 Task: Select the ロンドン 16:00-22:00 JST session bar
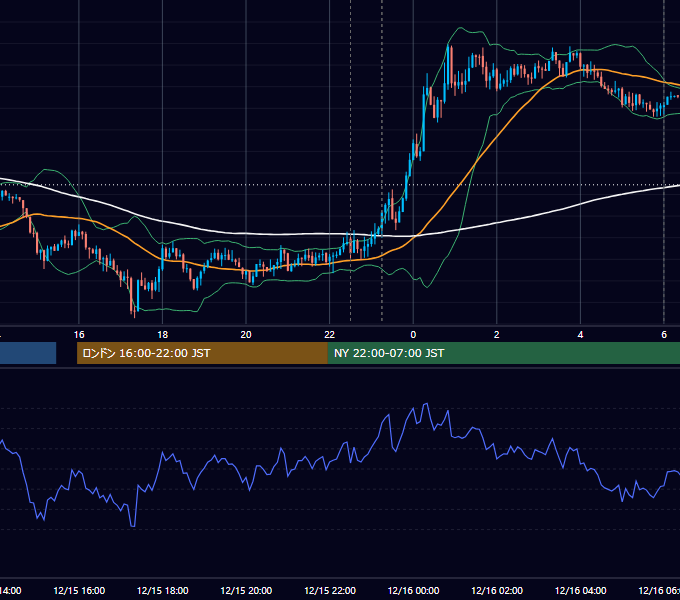pos(202,353)
